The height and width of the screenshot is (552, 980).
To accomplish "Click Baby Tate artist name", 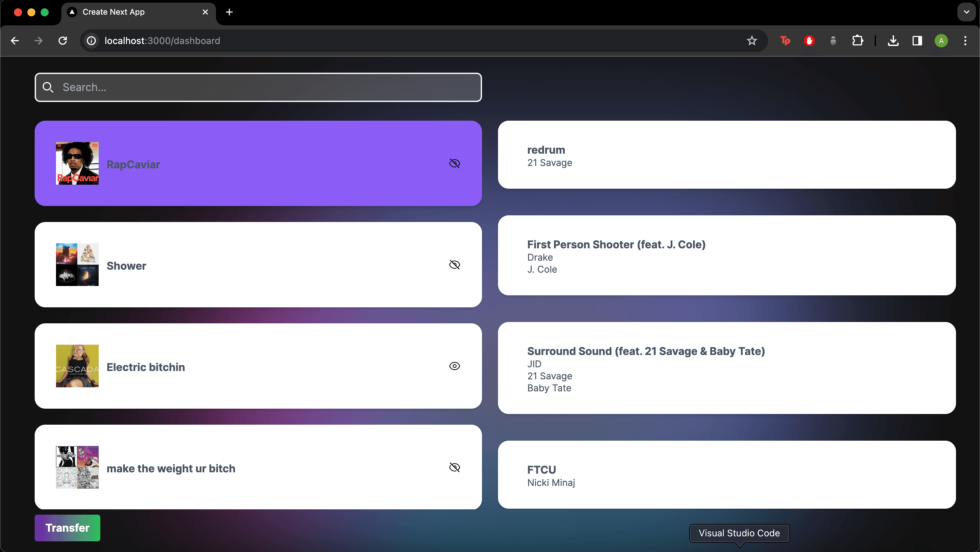I will coord(549,388).
